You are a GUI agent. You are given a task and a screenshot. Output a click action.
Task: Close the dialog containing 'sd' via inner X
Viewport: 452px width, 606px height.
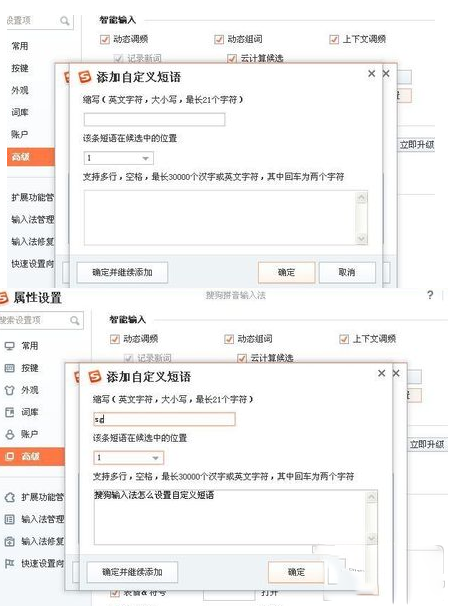(x=382, y=373)
